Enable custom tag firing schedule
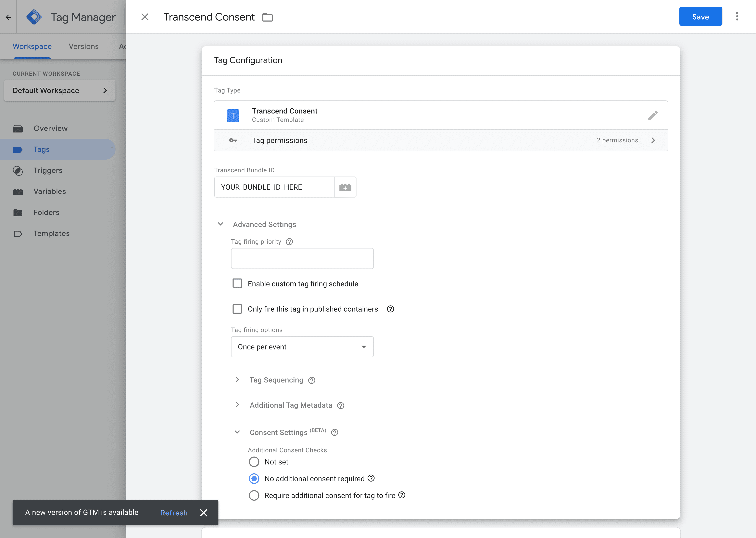This screenshot has width=756, height=538. tap(237, 283)
